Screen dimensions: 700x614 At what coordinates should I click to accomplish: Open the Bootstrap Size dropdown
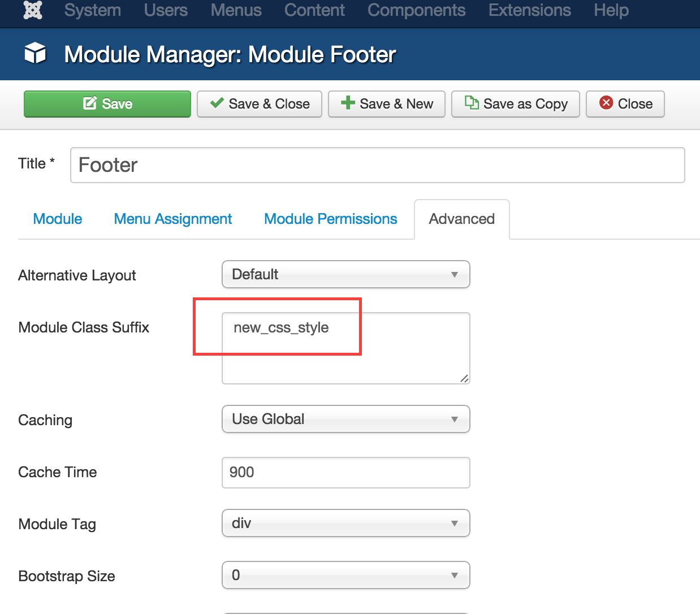(346, 575)
